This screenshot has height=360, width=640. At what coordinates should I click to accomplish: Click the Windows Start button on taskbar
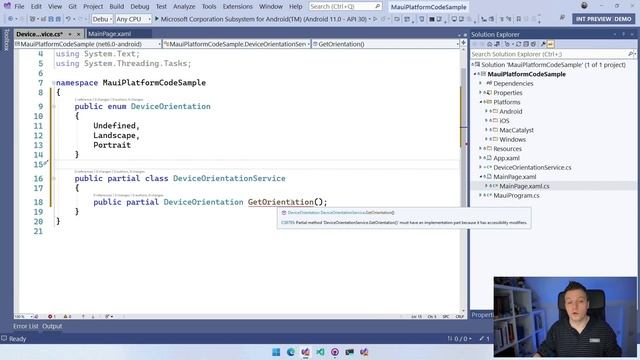tap(276, 352)
